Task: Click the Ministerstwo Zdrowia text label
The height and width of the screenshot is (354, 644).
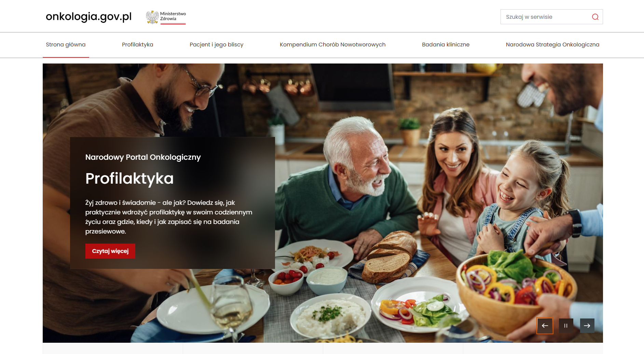Action: pyautogui.click(x=173, y=16)
